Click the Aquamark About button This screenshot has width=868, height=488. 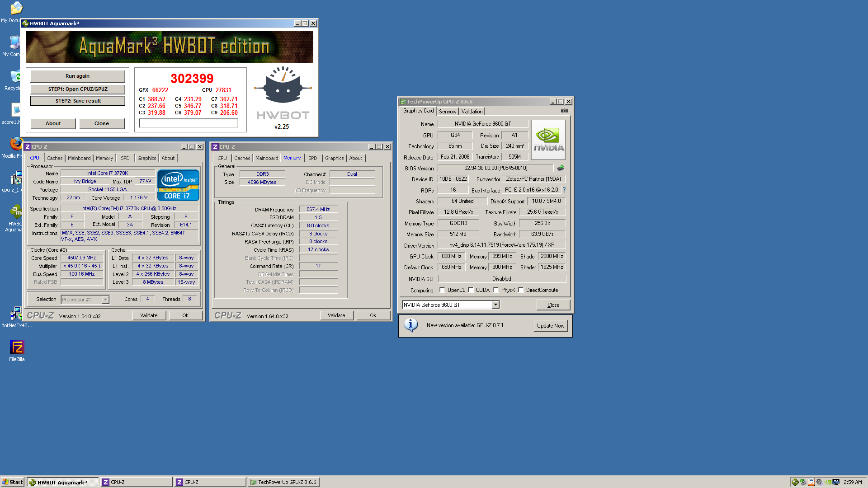53,123
